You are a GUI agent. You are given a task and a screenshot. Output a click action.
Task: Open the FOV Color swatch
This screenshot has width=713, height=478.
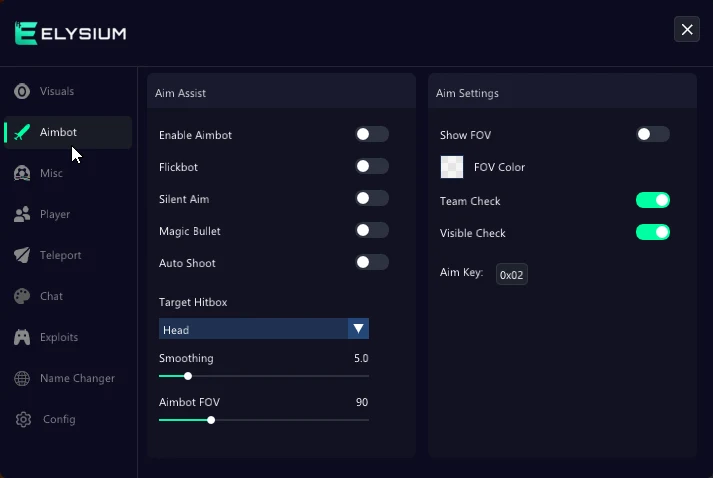[452, 167]
